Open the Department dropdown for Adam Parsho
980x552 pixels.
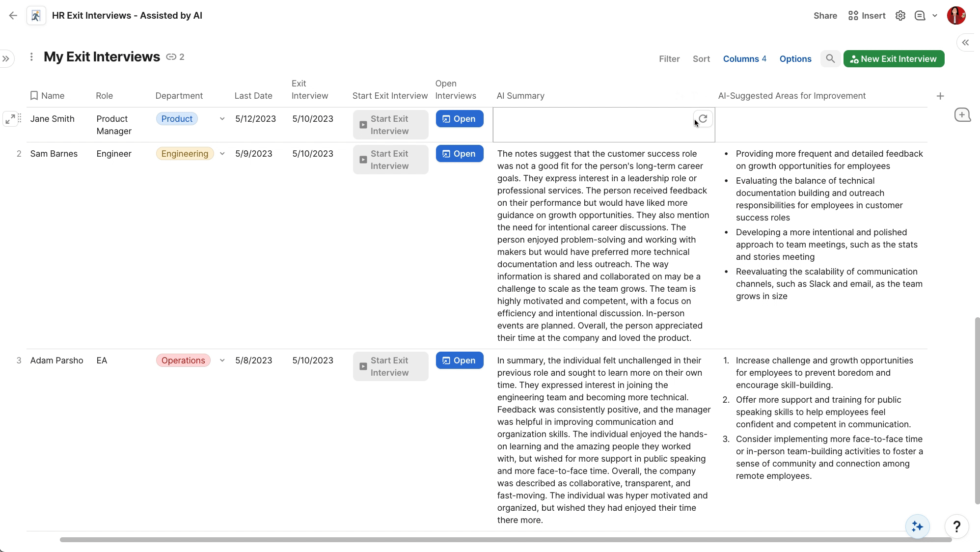(222, 360)
